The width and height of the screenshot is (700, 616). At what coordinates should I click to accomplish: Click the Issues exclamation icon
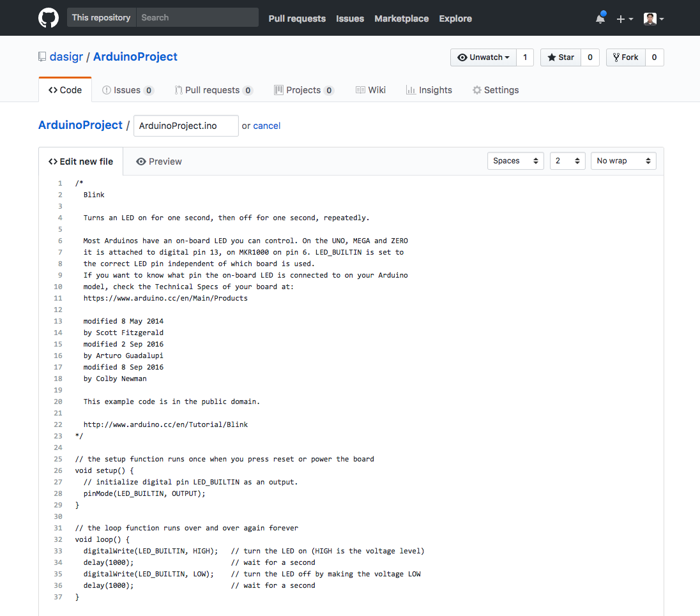[106, 90]
